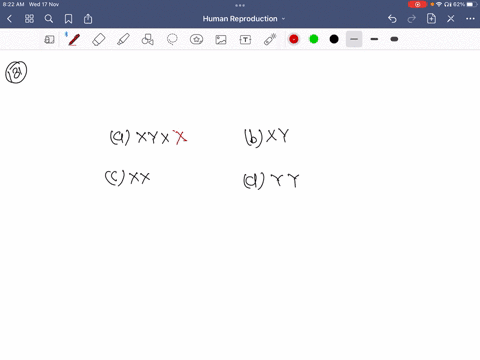Select the Text box tool
This screenshot has height=360, width=480.
(245, 40)
